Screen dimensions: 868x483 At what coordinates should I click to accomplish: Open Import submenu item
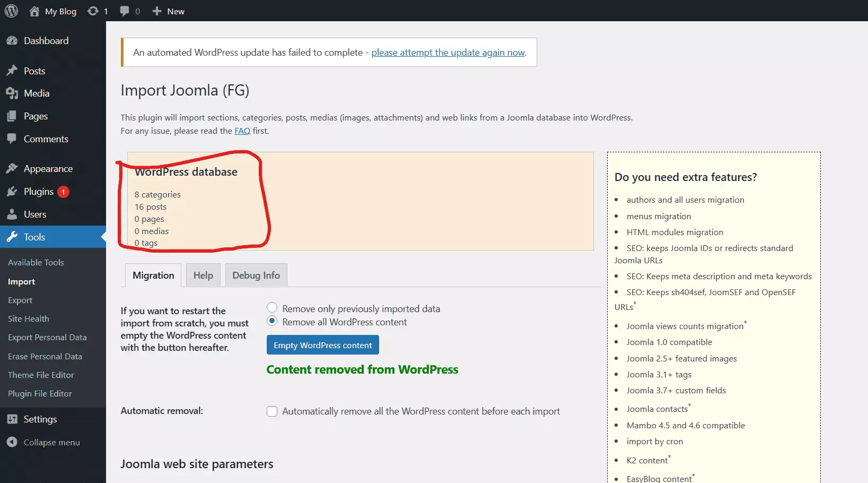click(21, 282)
